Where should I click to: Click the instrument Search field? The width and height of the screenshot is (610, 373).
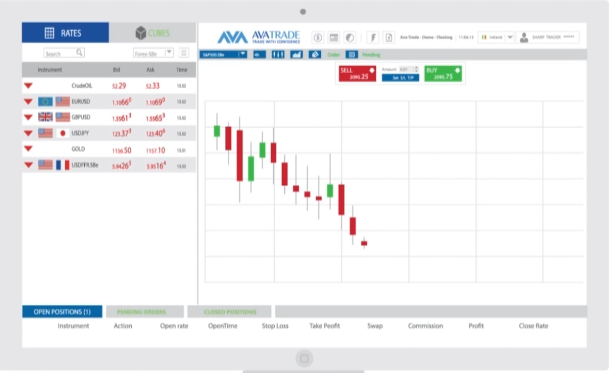tap(64, 53)
